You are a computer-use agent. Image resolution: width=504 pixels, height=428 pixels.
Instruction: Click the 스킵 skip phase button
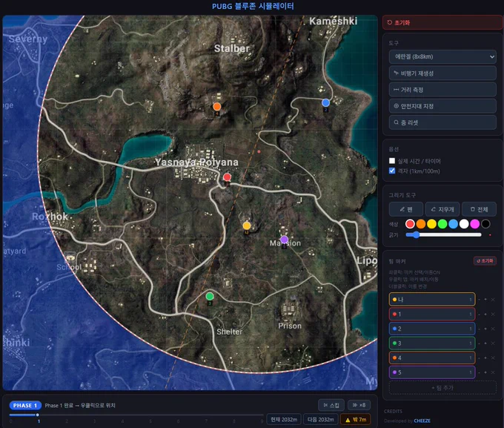pyautogui.click(x=331, y=405)
